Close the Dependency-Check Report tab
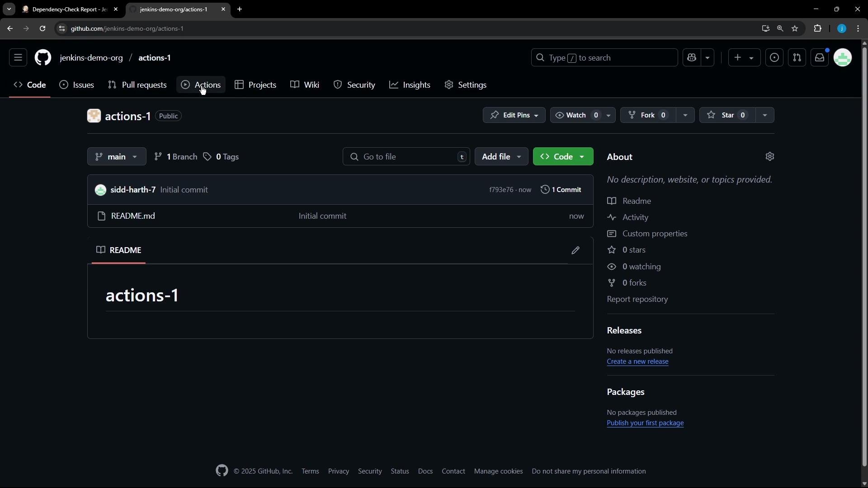868x488 pixels. pyautogui.click(x=116, y=9)
